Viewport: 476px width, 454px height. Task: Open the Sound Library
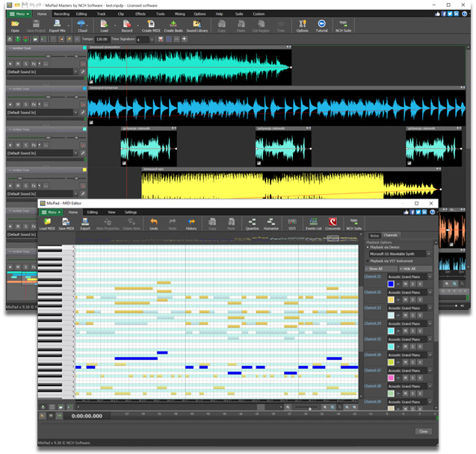pos(197,26)
